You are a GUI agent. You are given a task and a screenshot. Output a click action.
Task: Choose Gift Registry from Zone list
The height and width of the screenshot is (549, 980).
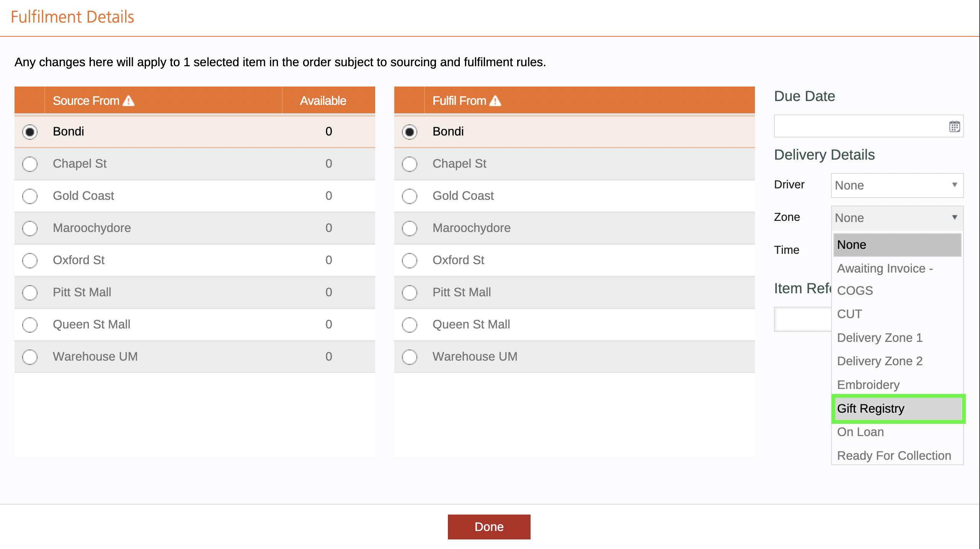pos(897,408)
